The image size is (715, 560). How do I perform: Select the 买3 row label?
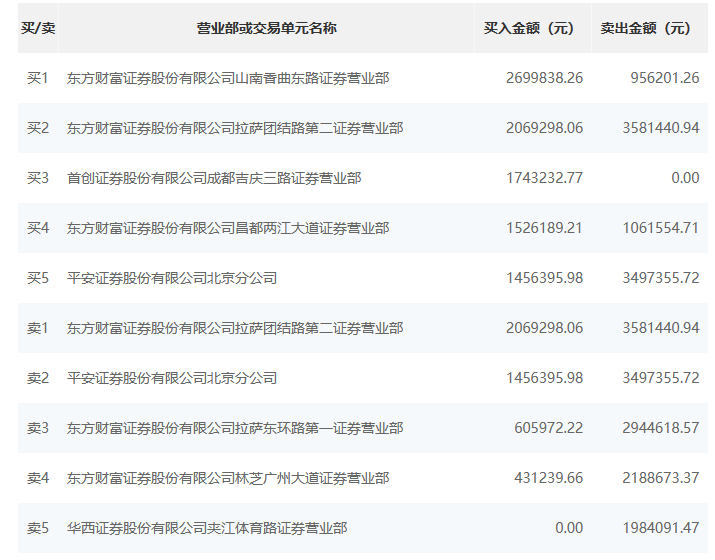coord(38,178)
